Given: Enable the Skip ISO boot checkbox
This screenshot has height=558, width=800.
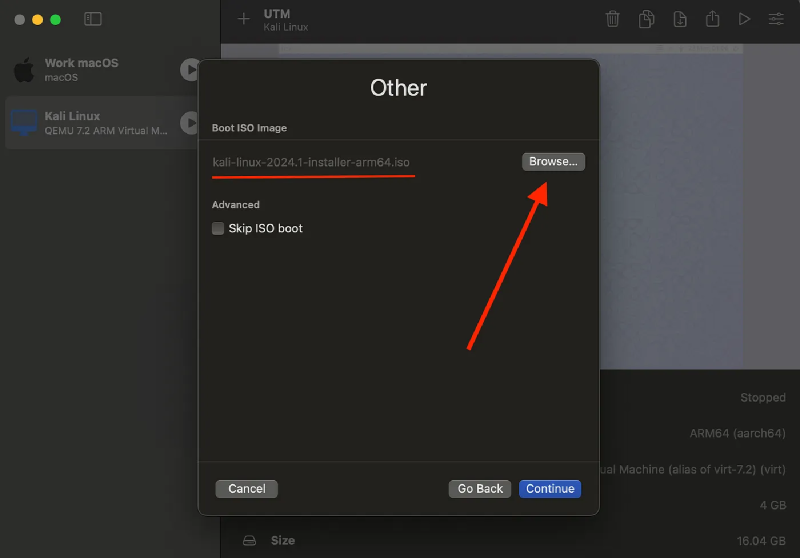Looking at the screenshot, I should tap(218, 228).
